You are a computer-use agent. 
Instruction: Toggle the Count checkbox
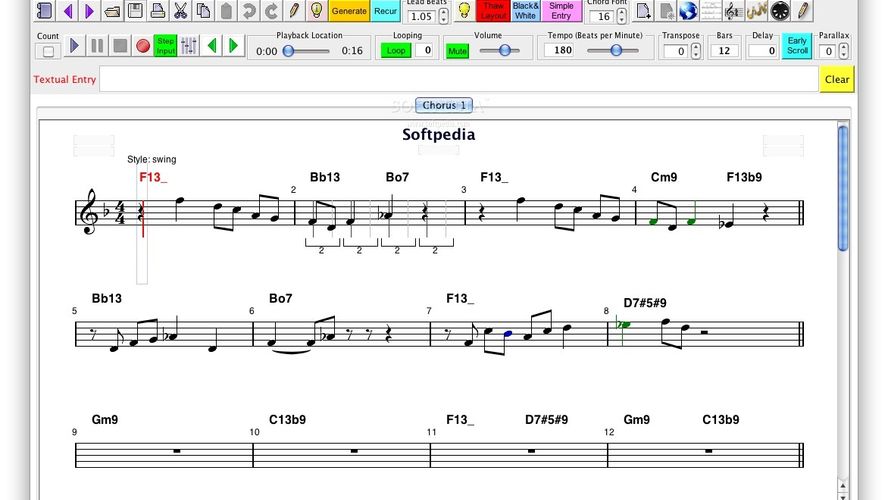[x=48, y=51]
